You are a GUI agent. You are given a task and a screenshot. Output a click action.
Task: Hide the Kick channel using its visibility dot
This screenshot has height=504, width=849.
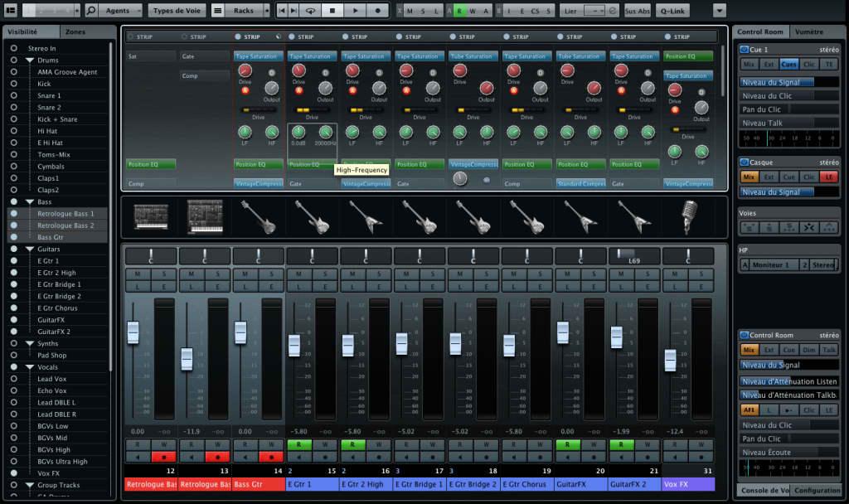tap(14, 84)
